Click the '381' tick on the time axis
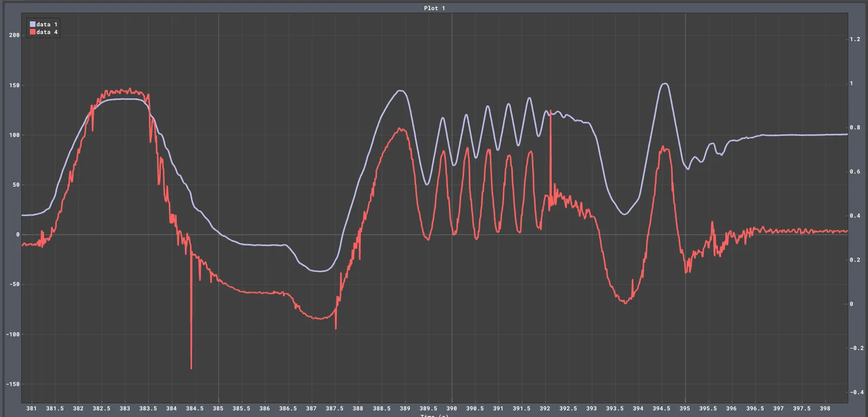 pyautogui.click(x=31, y=408)
